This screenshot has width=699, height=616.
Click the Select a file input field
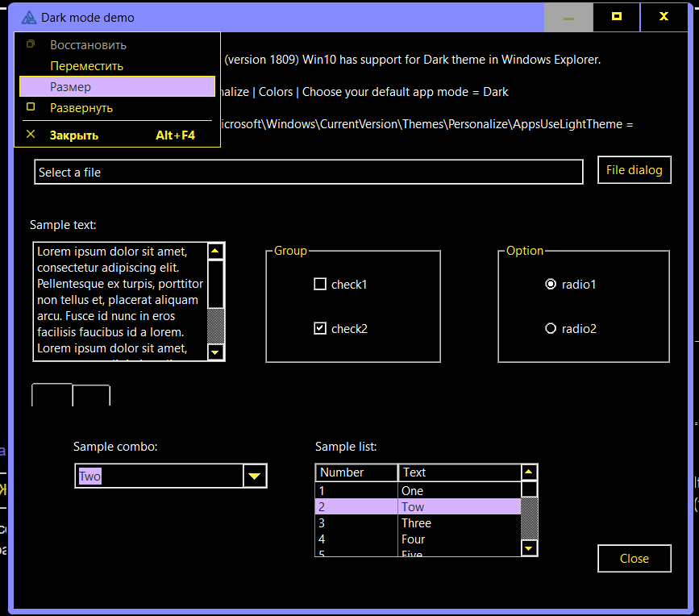coord(308,172)
